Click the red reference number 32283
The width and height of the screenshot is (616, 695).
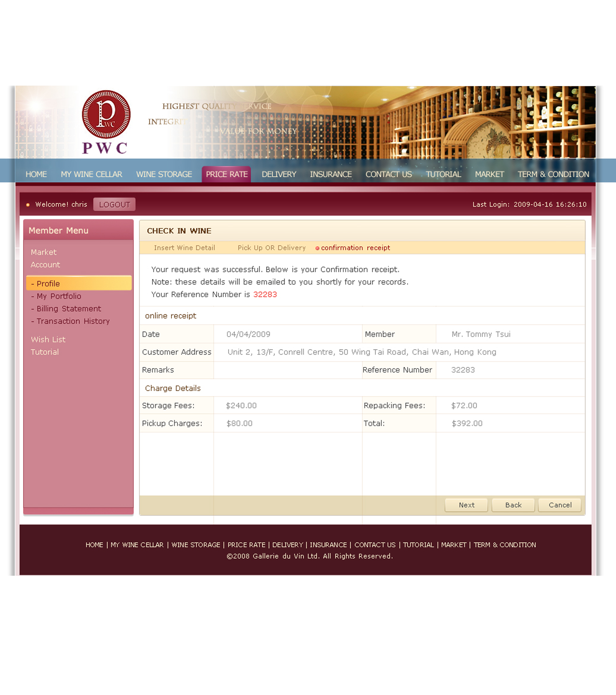tap(265, 294)
